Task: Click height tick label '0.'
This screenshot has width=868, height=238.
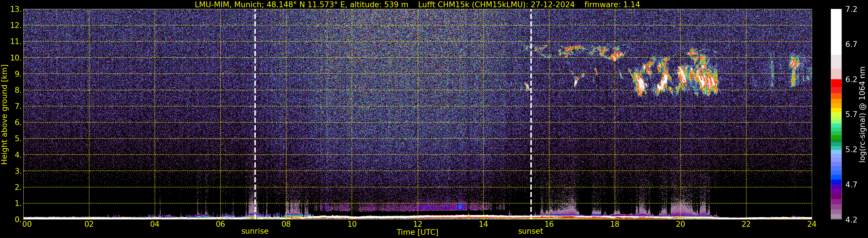Action: pos(18,220)
